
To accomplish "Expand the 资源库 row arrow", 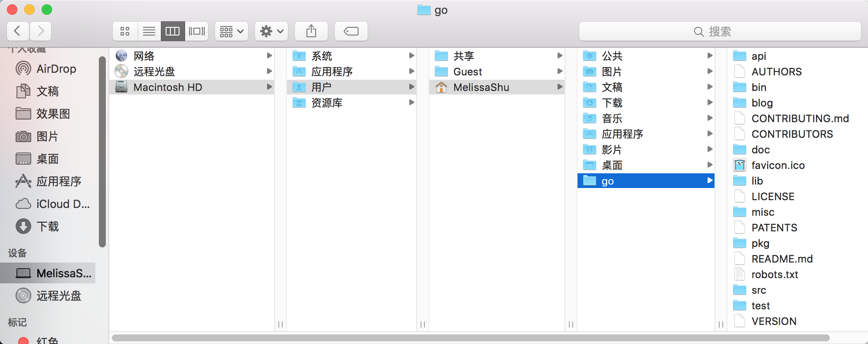I will tap(411, 102).
